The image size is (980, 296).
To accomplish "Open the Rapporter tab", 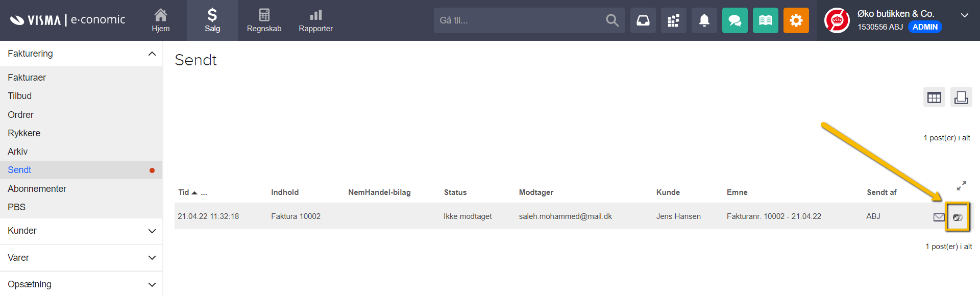I will tap(315, 20).
